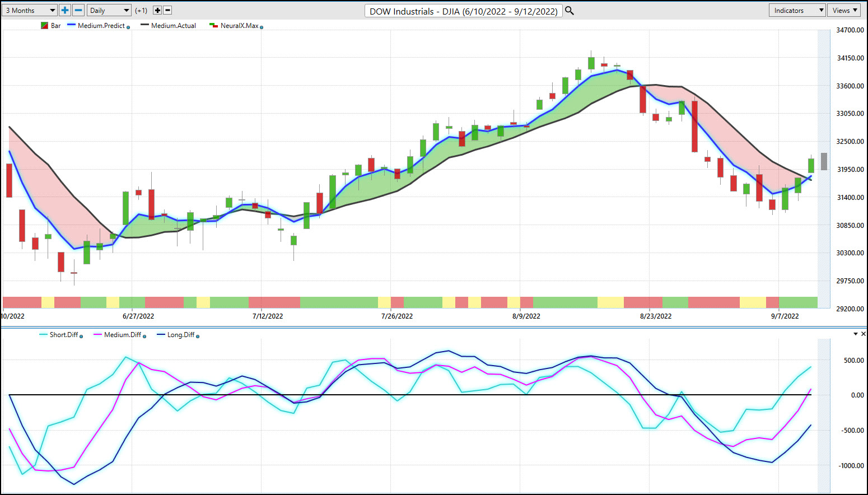Screen dimensions: 868x495
Task: Select the Short.Diff legend label
Action: coord(64,335)
